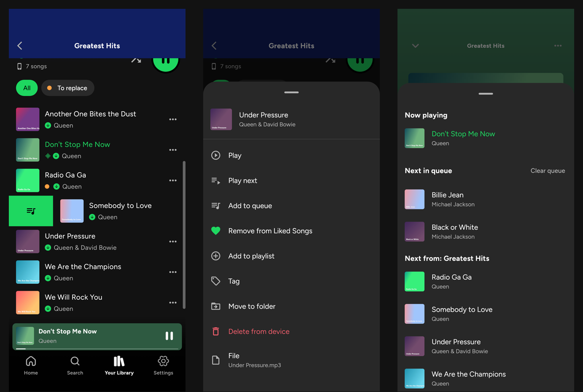Open File Under Pressure.mp3 entry
The image size is (583, 392).
291,360
